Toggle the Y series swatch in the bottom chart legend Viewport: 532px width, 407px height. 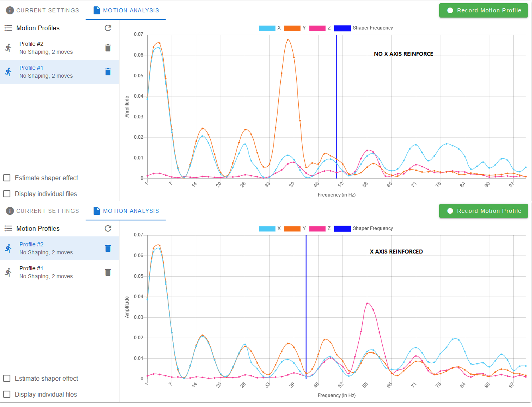tap(292, 228)
